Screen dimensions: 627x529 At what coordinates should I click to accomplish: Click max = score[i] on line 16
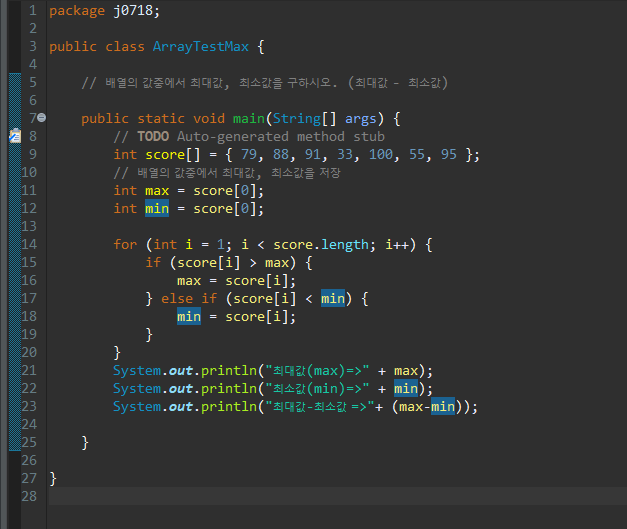pyautogui.click(x=236, y=281)
